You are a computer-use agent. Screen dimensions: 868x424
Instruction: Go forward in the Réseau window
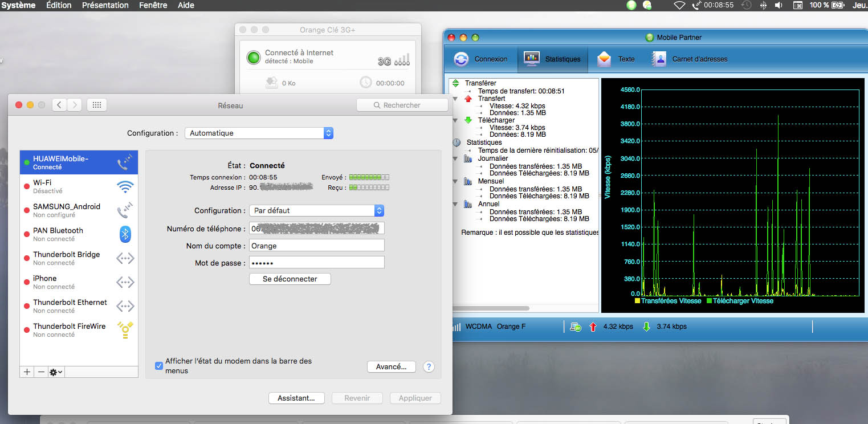click(x=75, y=105)
